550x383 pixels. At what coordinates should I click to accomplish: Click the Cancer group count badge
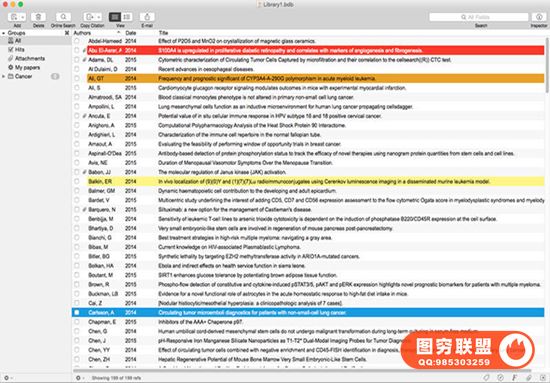pos(55,76)
